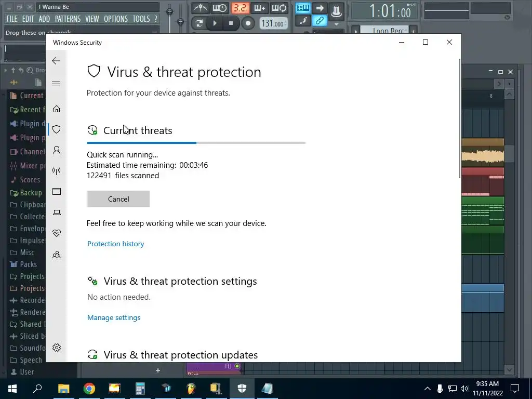
Task: Open the FL Studio TOOLS menu
Action: pos(141,19)
